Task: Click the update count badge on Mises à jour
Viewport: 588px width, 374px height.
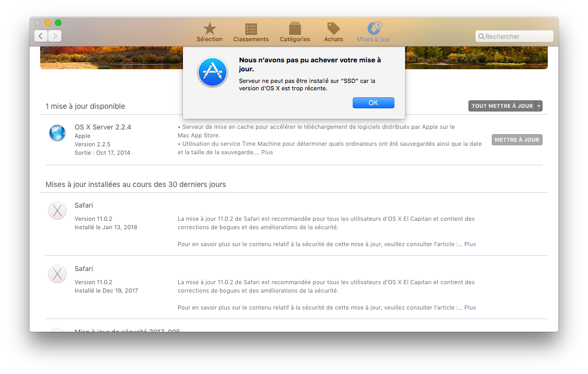Action: [x=379, y=25]
